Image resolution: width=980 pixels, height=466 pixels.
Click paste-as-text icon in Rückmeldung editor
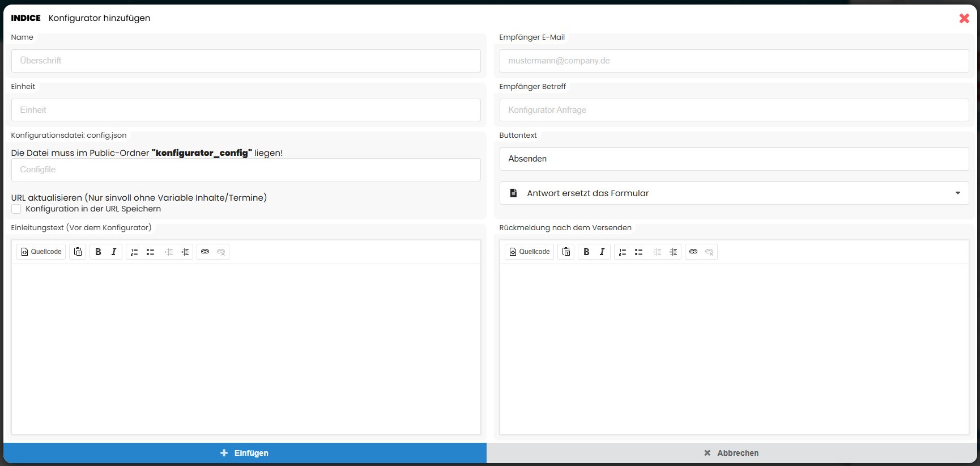[566, 252]
